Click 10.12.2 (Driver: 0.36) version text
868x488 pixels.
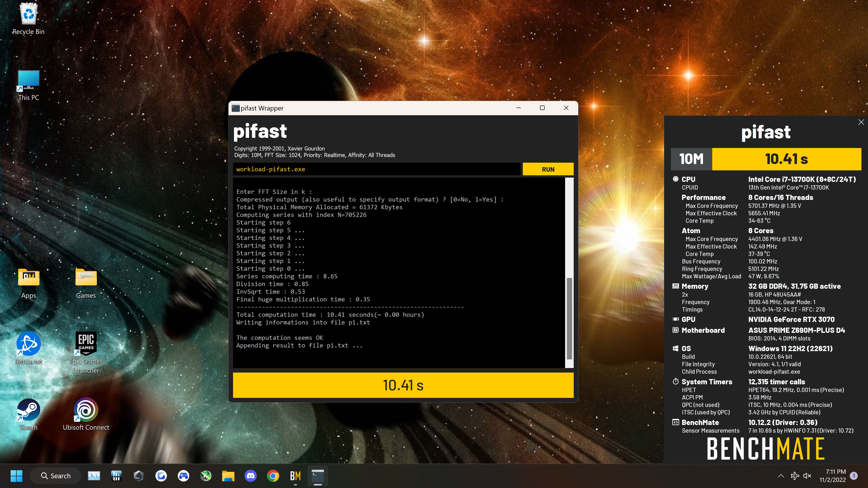[783, 423]
